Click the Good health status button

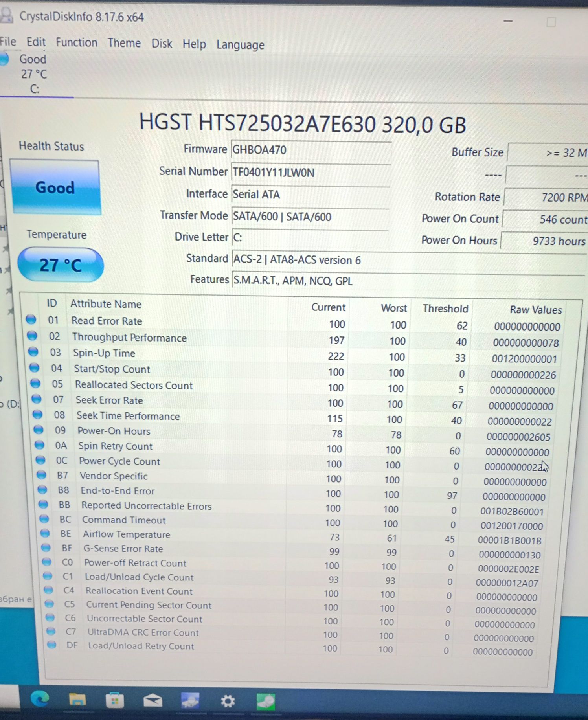click(x=55, y=187)
